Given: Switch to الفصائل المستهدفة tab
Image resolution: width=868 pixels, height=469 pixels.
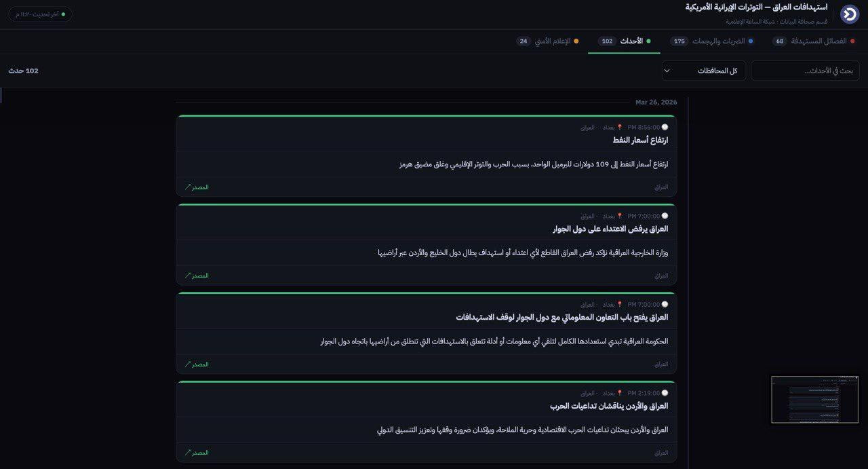Looking at the screenshot, I should [x=818, y=41].
